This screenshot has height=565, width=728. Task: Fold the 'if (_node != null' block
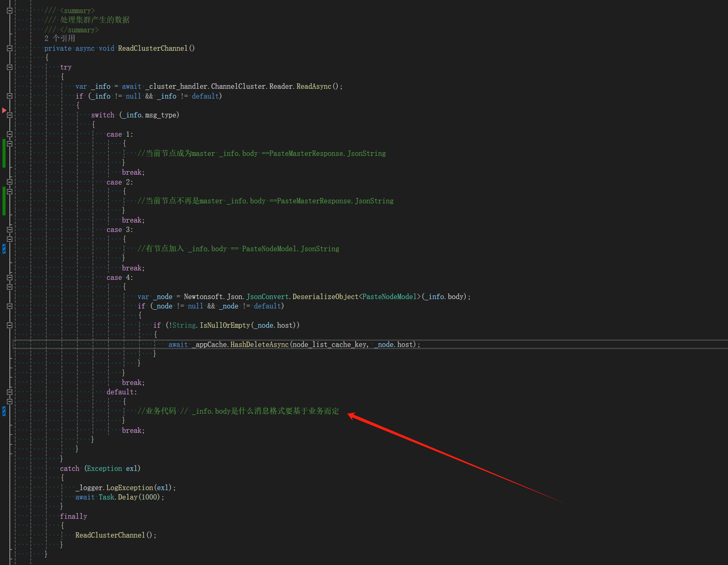pos(9,306)
